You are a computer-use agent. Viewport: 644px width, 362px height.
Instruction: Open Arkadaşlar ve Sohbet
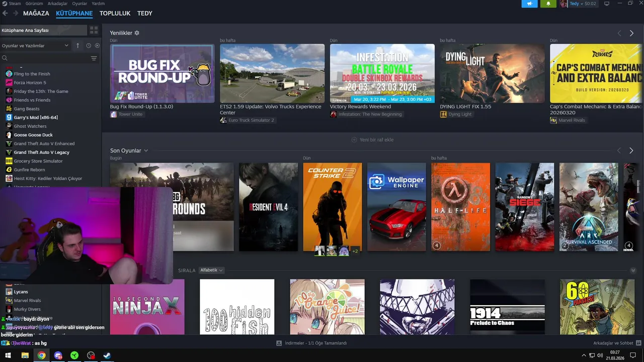click(617, 343)
